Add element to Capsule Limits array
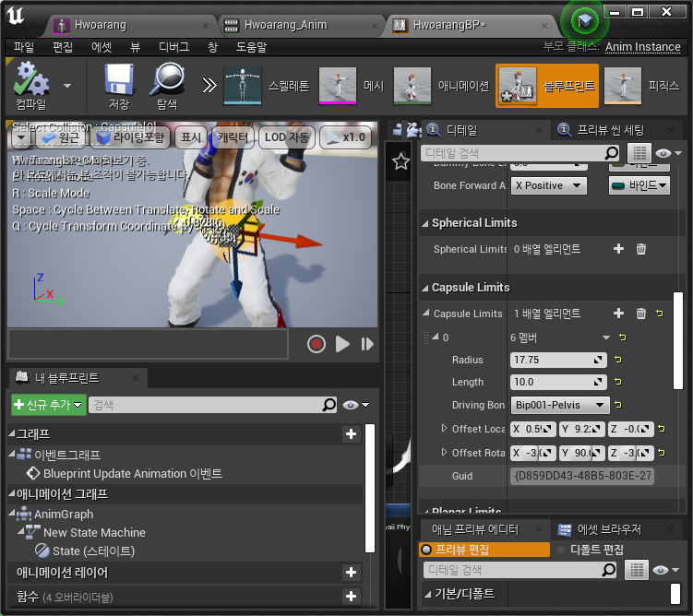The width and height of the screenshot is (693, 616). pyautogui.click(x=619, y=314)
